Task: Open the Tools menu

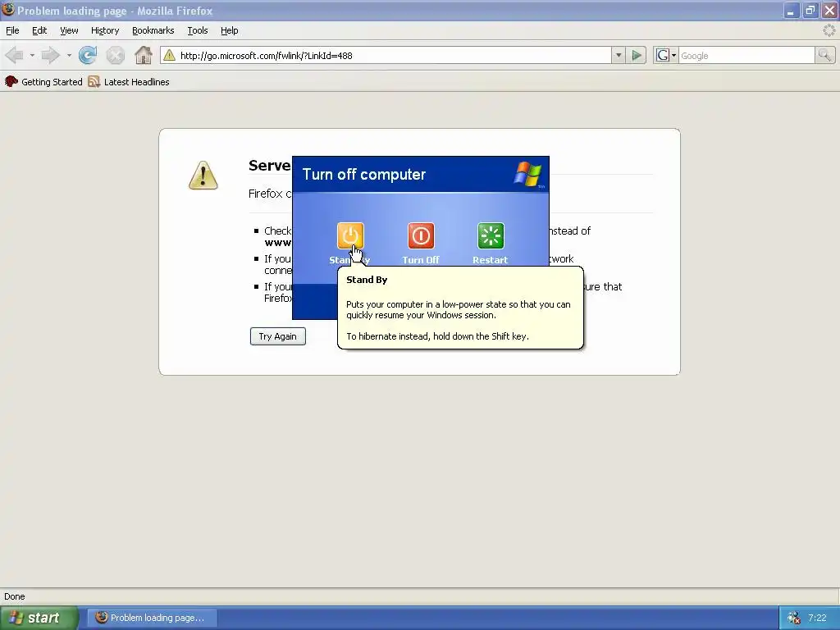Action: pyautogui.click(x=198, y=30)
